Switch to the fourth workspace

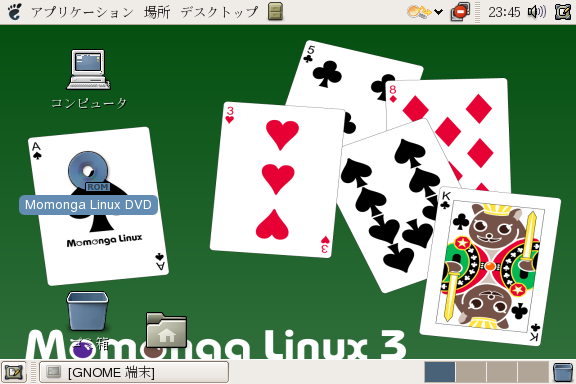pyautogui.click(x=533, y=372)
